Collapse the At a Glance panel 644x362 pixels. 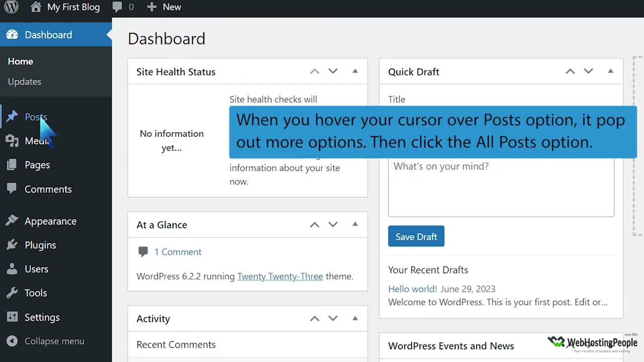click(355, 224)
